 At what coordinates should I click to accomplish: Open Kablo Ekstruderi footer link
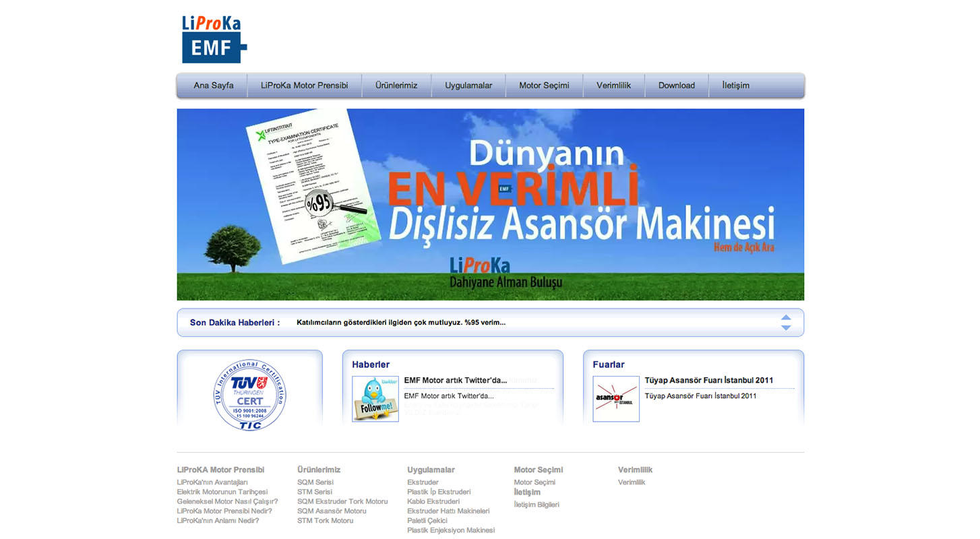click(433, 501)
